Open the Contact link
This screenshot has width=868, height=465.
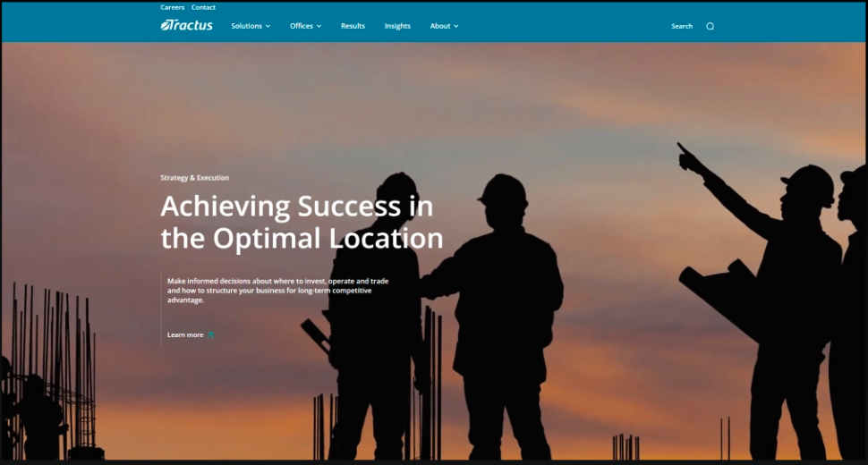coord(203,7)
